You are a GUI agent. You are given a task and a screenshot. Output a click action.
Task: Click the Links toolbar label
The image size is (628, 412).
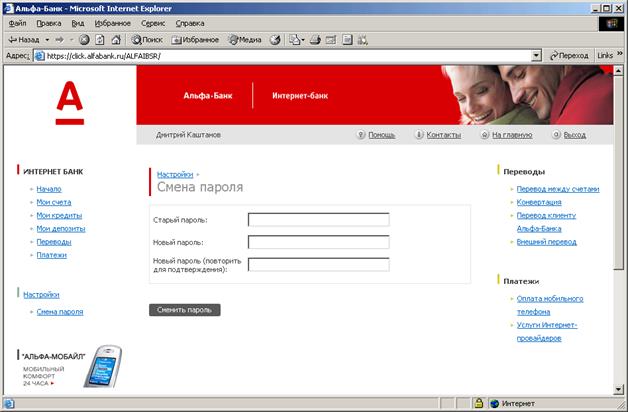pyautogui.click(x=605, y=56)
